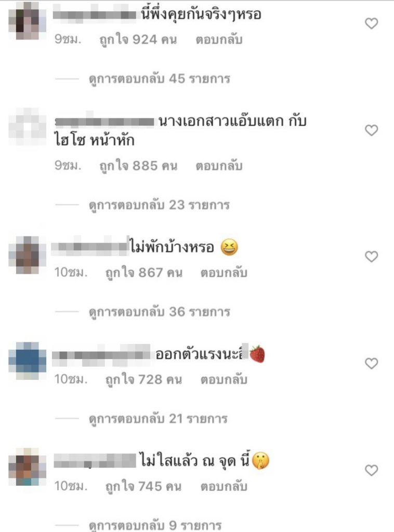Viewport: 394px width, 532px height.
Task: Heart the strawberry emoji comment
Action: point(371,363)
